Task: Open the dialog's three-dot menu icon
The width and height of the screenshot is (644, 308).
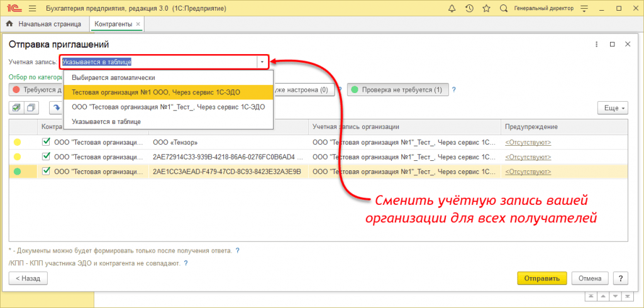Action: (596, 45)
